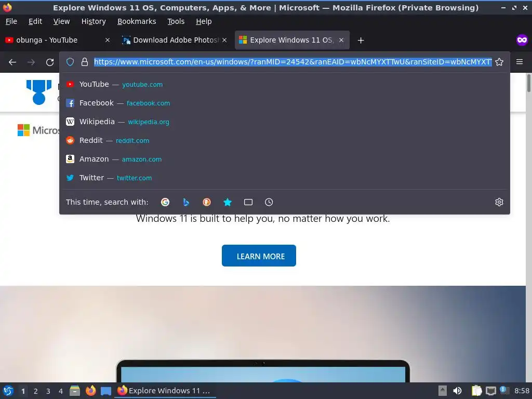
Task: Click the Firefox titlebar window icon
Action: point(7,7)
